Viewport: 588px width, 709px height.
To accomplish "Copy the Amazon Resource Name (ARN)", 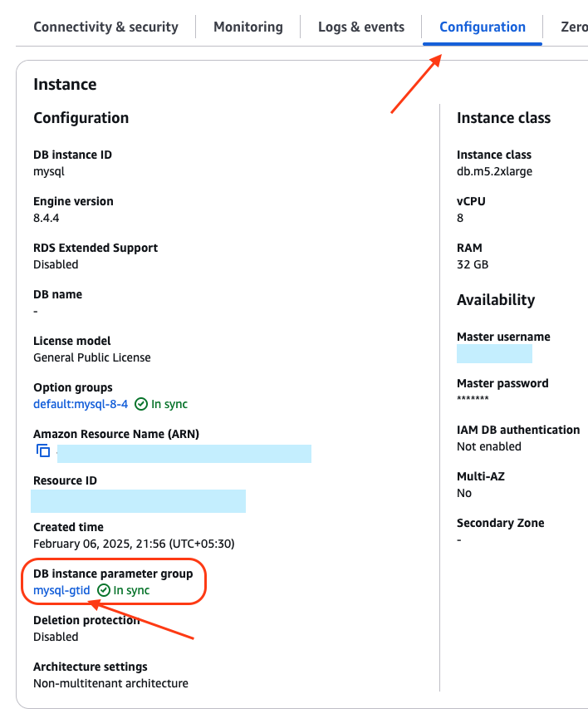I will (x=42, y=451).
